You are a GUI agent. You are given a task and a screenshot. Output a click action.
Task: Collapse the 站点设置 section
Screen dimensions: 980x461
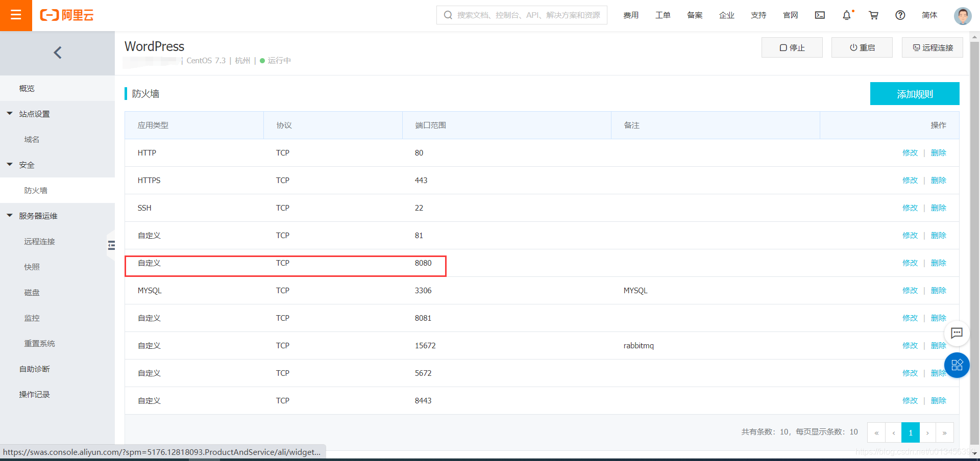point(10,114)
